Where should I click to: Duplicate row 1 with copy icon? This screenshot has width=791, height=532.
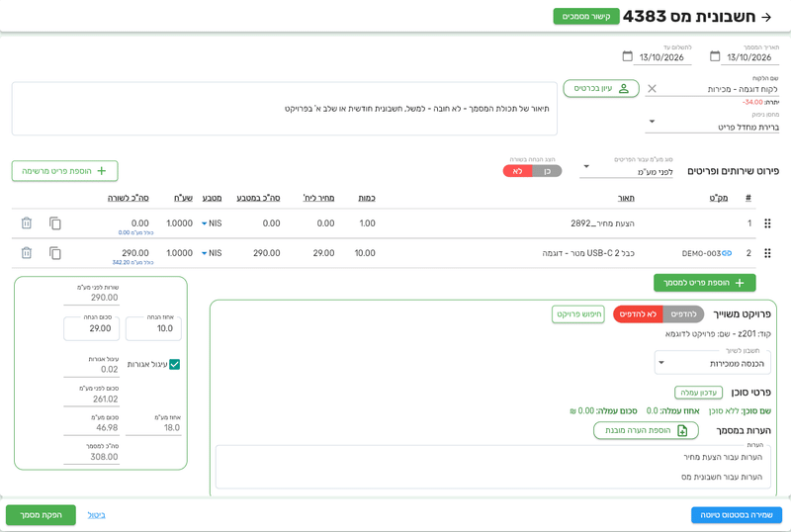click(x=55, y=222)
